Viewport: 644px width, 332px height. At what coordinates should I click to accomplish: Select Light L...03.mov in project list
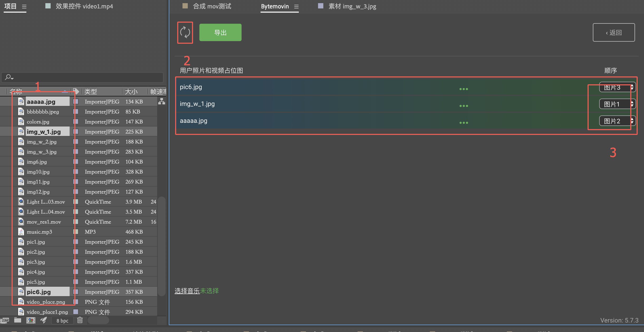point(46,202)
